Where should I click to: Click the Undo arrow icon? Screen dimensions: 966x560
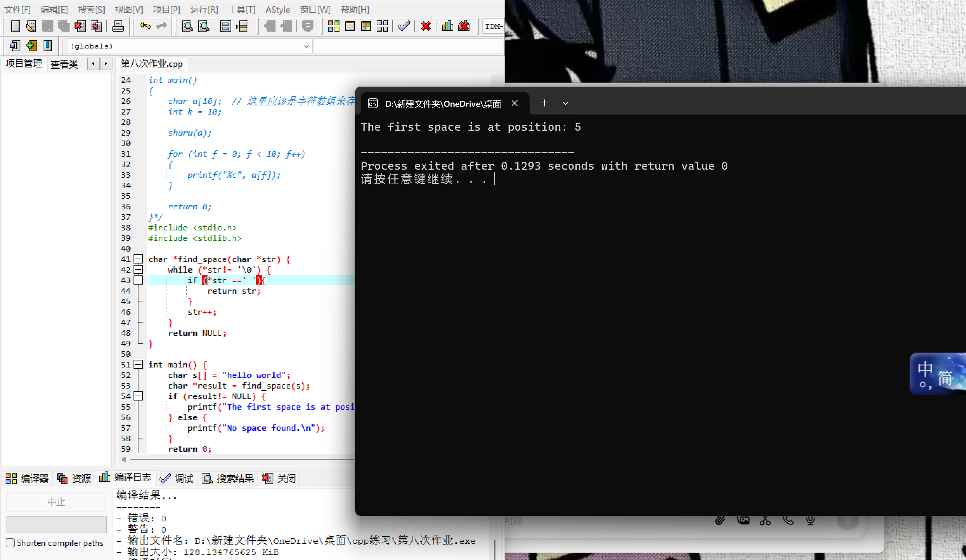[x=145, y=26]
